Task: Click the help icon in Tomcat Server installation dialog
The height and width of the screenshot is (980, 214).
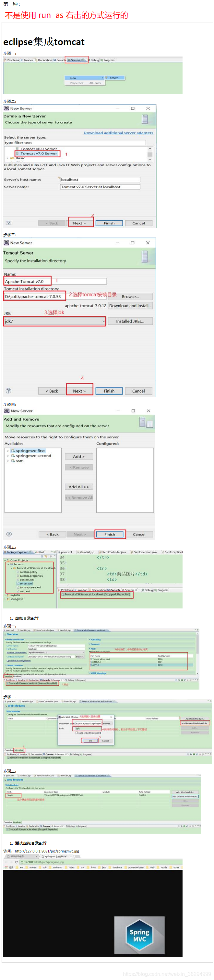Action: point(8,391)
